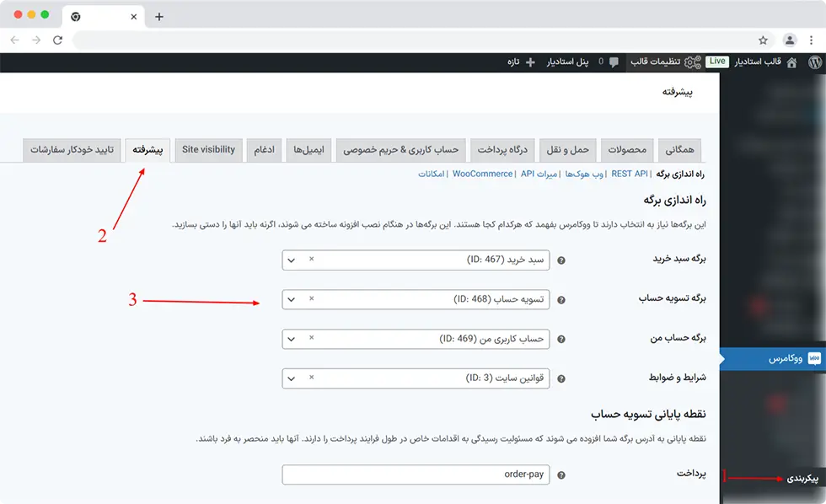Show help tooltip for شرایط و ضوابط
The width and height of the screenshot is (826, 504).
point(561,379)
